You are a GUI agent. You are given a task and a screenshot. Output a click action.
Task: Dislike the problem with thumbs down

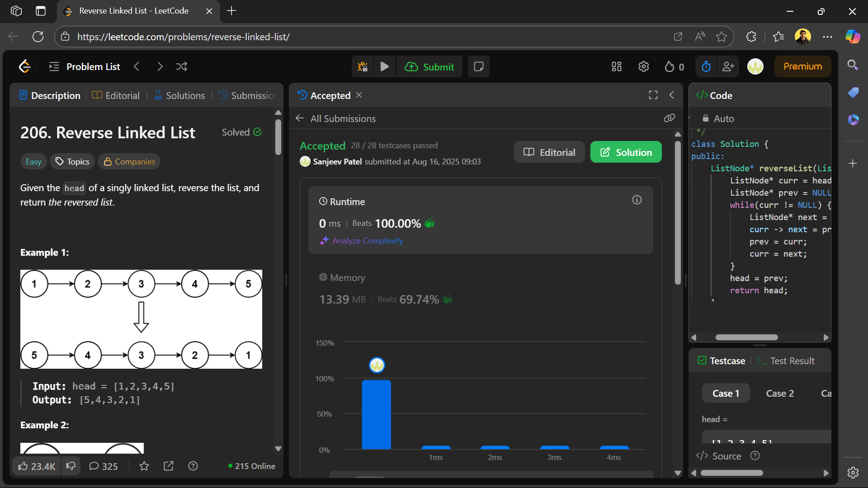coord(71,466)
